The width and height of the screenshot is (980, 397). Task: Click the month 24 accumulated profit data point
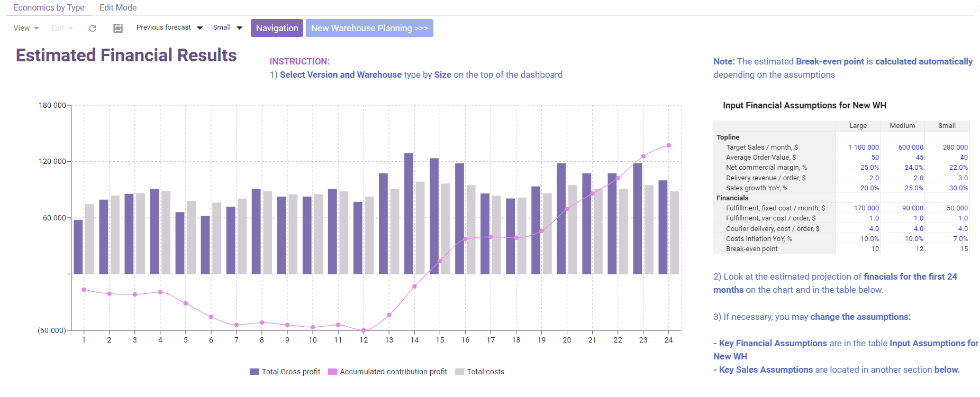click(x=669, y=145)
